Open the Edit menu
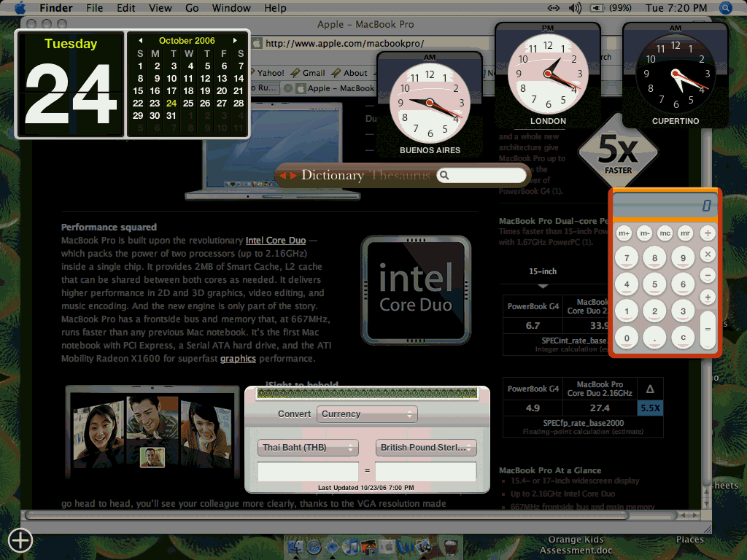747x560 pixels. pos(125,7)
